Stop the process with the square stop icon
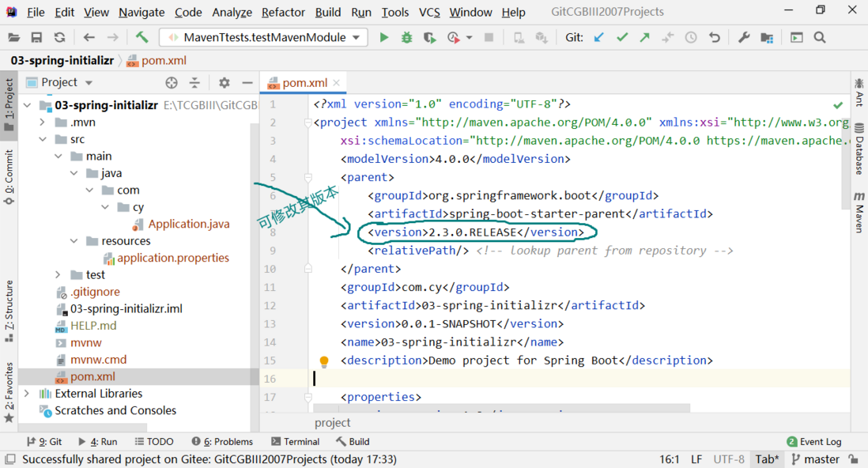Screen dimensions: 868x468 tap(489, 38)
